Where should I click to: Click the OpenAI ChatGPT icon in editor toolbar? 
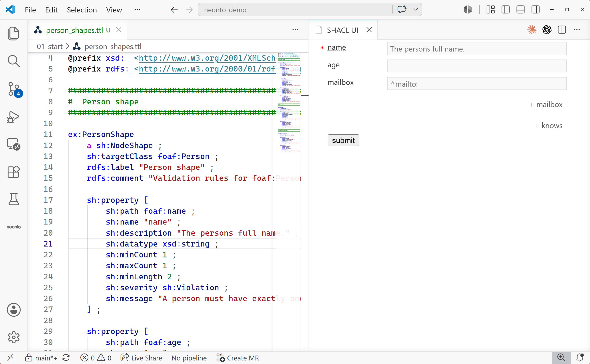point(547,30)
